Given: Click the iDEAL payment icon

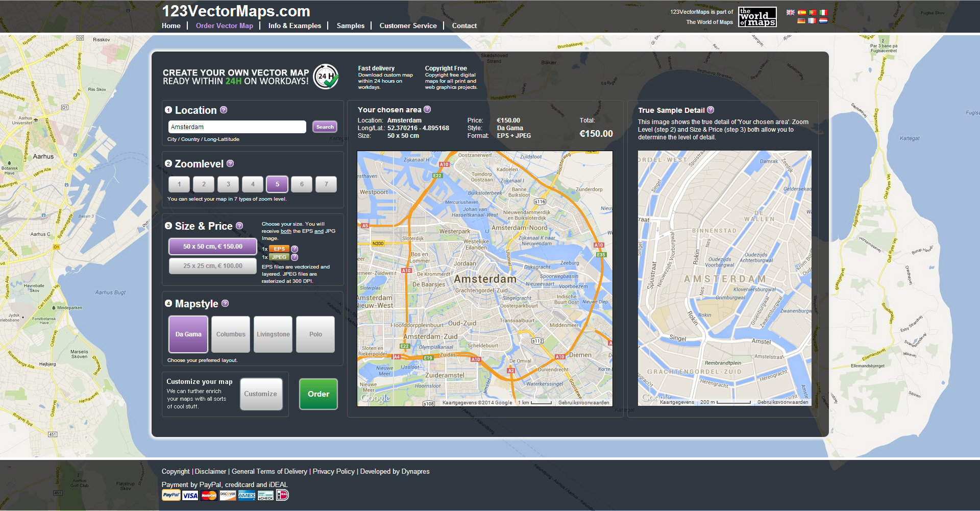Looking at the screenshot, I should pos(283,495).
